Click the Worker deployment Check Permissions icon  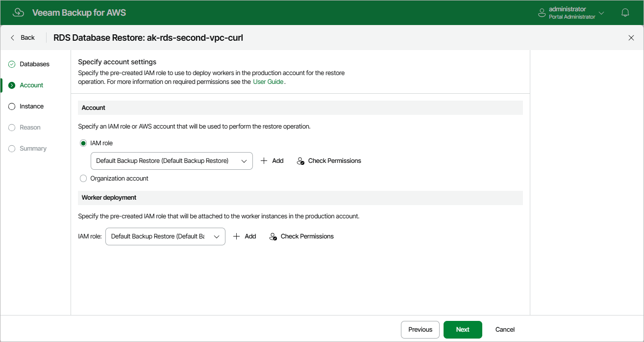[x=273, y=237]
